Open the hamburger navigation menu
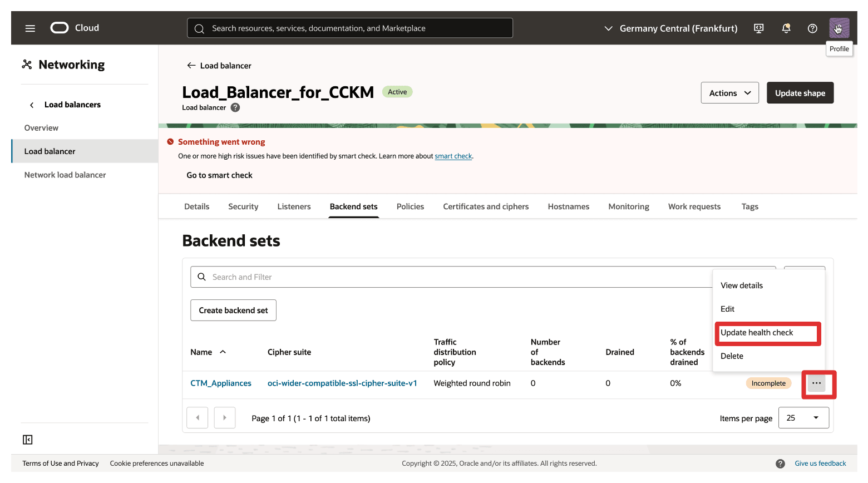 click(30, 28)
